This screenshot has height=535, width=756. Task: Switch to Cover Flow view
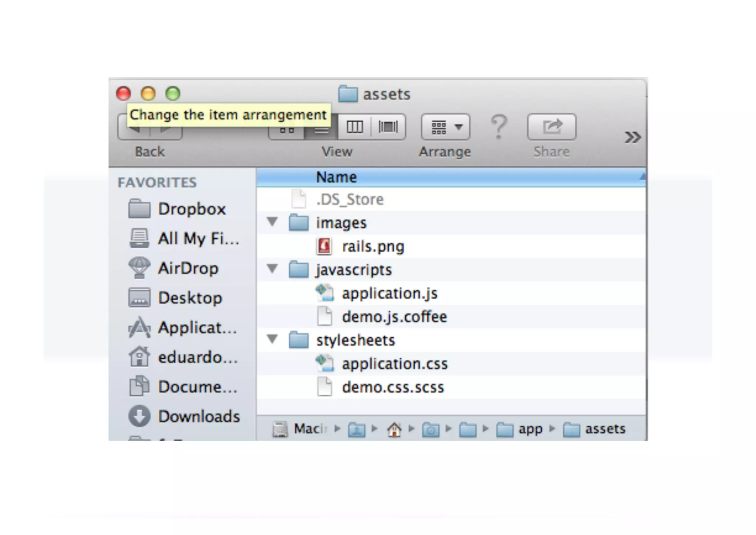(x=388, y=127)
